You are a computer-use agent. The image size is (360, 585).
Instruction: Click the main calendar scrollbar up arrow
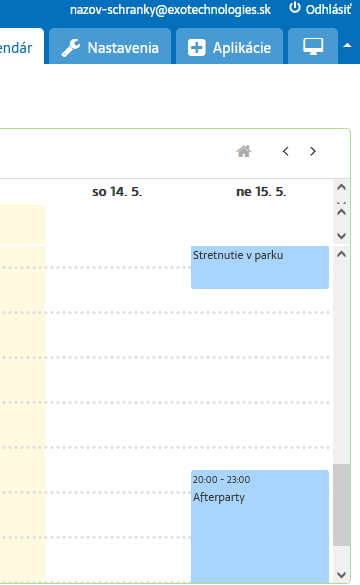coord(341,254)
